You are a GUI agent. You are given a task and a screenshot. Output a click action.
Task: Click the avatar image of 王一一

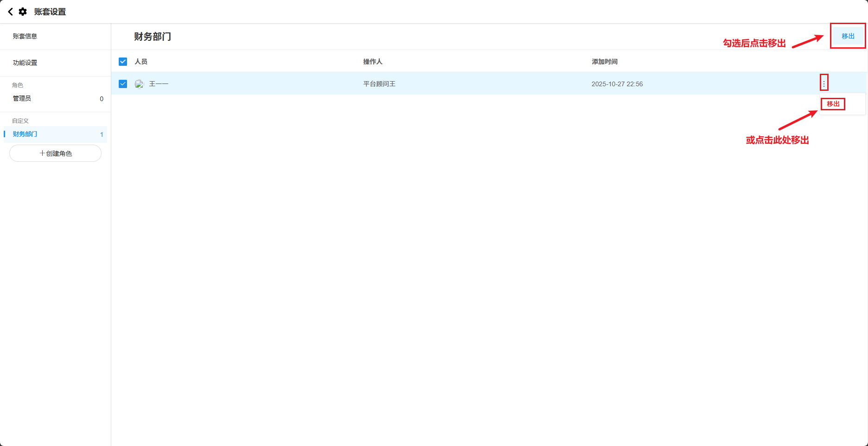tap(139, 84)
